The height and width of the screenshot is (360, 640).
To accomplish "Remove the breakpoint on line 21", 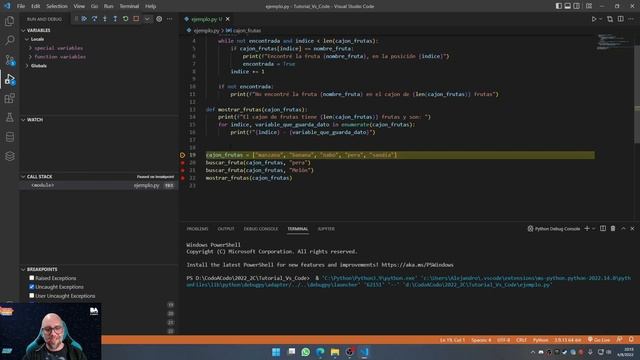I will (x=182, y=170).
